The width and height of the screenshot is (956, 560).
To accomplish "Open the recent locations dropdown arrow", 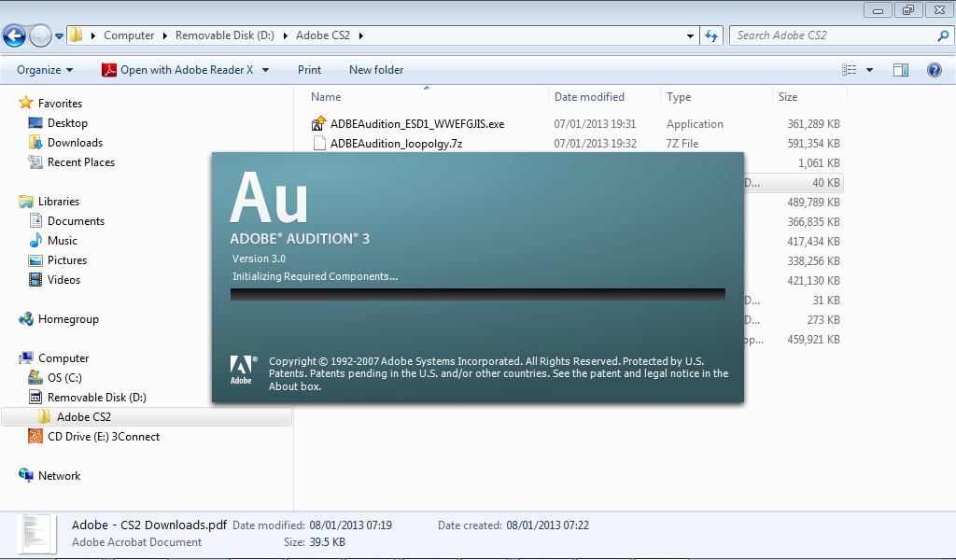I will pyautogui.click(x=59, y=36).
